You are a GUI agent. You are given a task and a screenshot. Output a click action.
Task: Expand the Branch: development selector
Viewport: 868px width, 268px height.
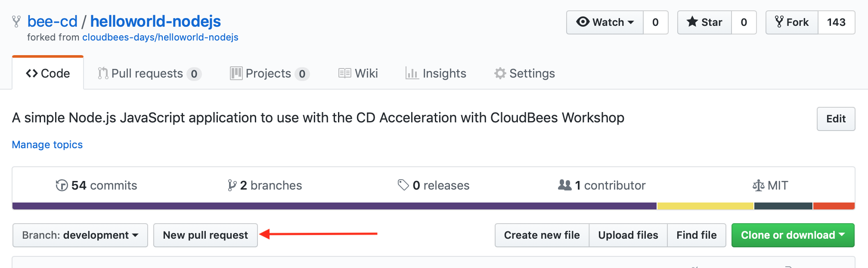pyautogui.click(x=80, y=235)
